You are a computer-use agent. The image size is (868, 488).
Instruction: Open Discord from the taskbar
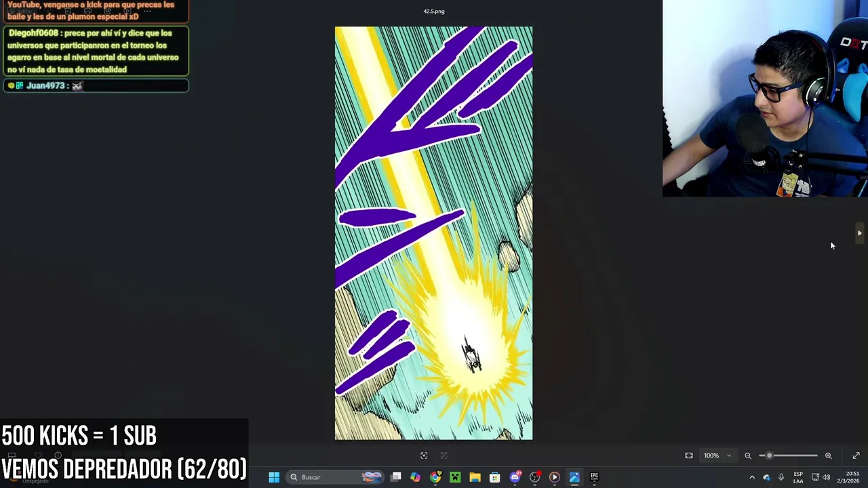tap(515, 477)
